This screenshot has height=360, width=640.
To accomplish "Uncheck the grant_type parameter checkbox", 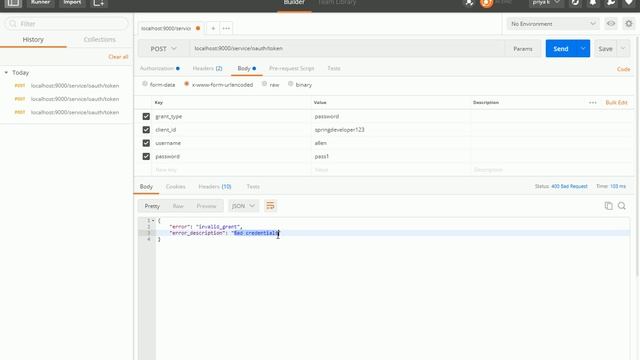I will [146, 116].
